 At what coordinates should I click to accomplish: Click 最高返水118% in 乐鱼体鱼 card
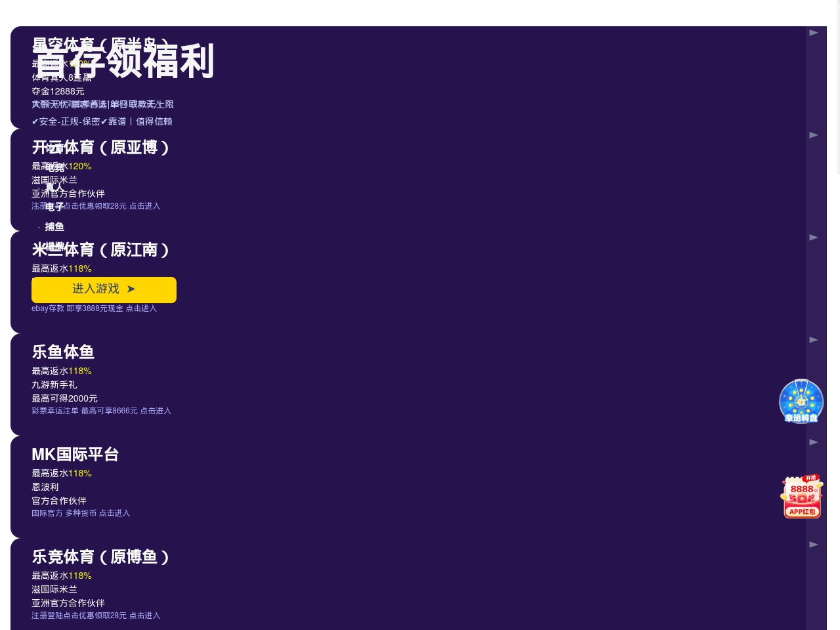62,371
